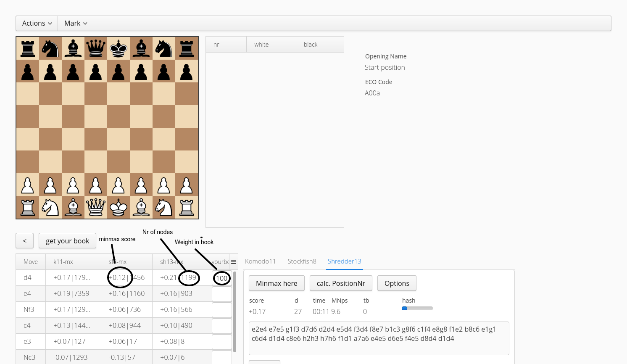Open the Actions dropdown menu
This screenshot has height=364, width=627.
click(37, 24)
